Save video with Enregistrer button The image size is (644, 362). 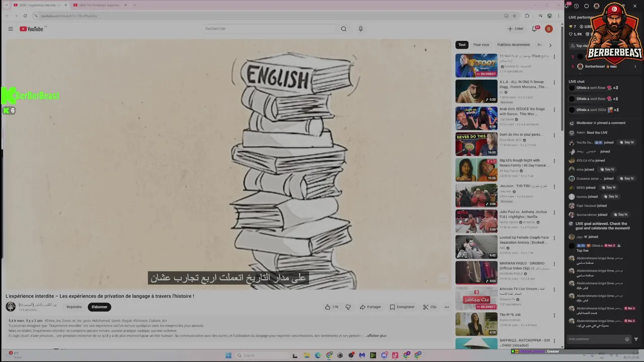402,307
